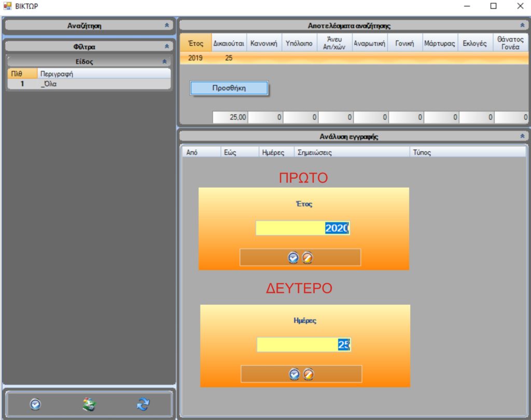This screenshot has height=420, width=531.
Task: Choose Προσθήκη from the context menu
Action: (x=229, y=88)
